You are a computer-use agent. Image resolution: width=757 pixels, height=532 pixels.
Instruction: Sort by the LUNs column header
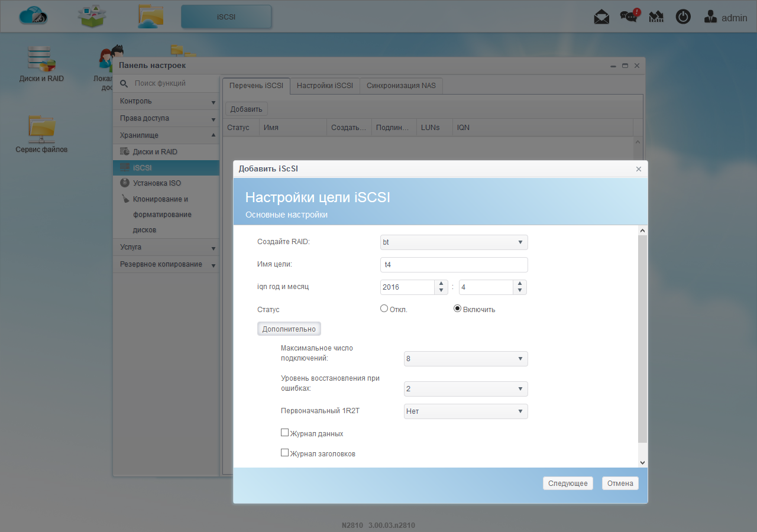[434, 127]
